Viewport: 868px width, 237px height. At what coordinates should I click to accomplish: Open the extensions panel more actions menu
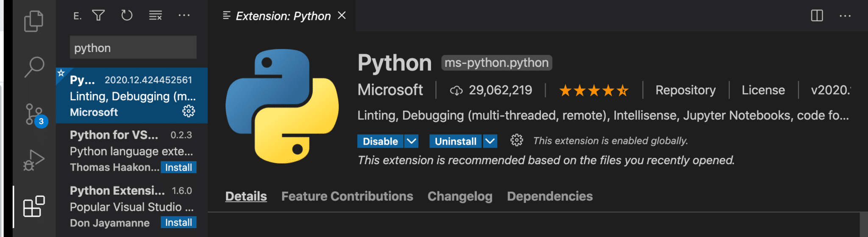(184, 16)
